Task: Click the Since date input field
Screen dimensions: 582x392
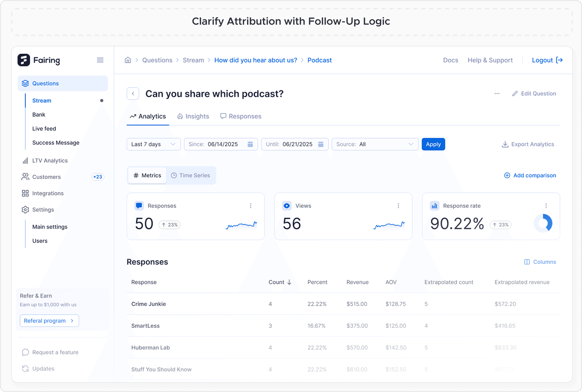Action: (221, 144)
